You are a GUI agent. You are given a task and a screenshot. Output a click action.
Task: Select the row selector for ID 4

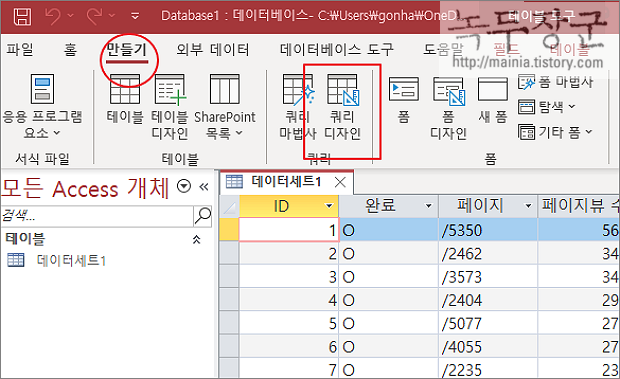(x=229, y=300)
